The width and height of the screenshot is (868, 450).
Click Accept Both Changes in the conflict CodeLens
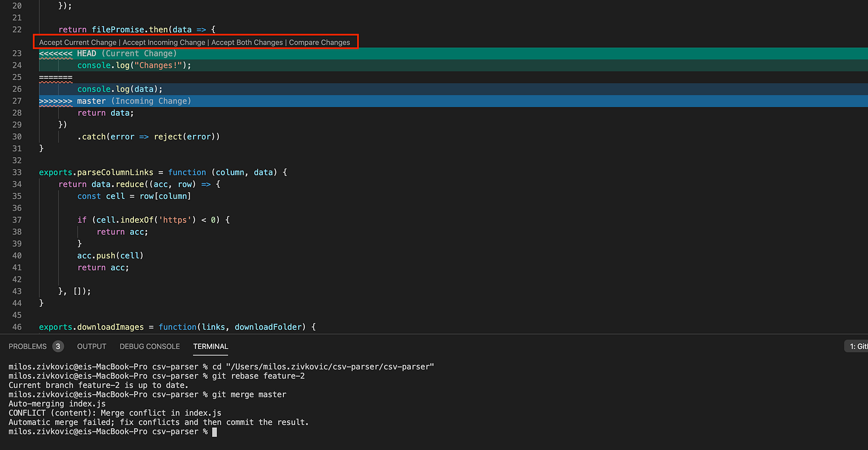coord(247,42)
